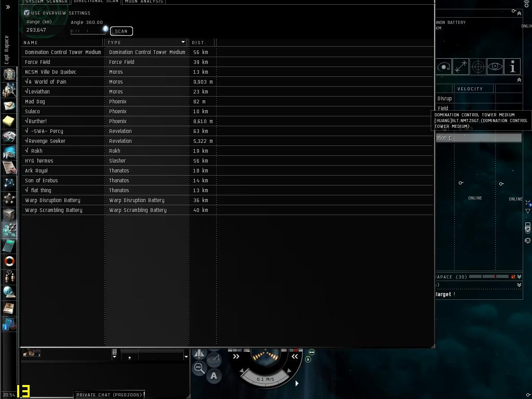Select the Mad Dog Phoenix row
The height and width of the screenshot is (399, 532).
pyautogui.click(x=228, y=101)
